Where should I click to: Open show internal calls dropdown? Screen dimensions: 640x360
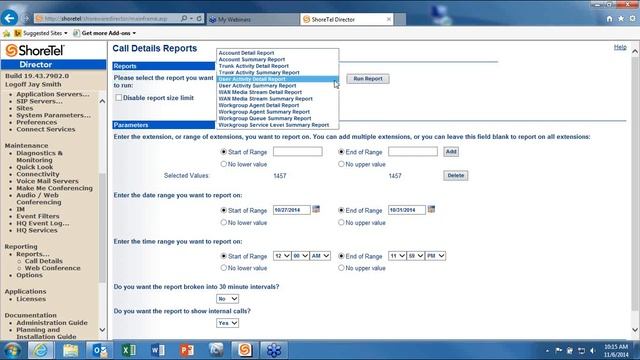(x=227, y=323)
